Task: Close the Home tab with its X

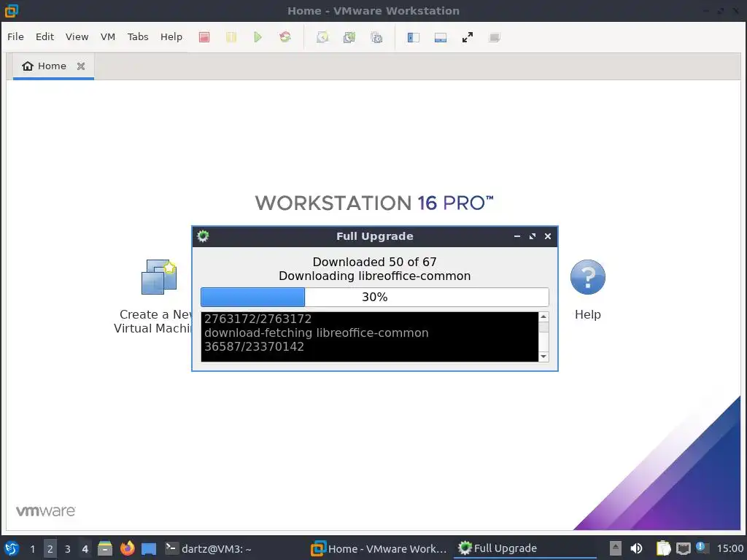Action: (x=81, y=66)
